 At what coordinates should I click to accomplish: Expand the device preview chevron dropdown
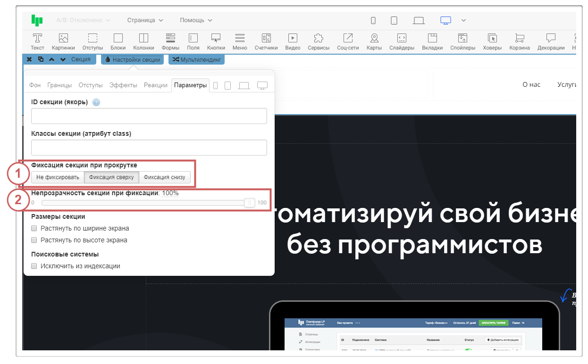(x=463, y=20)
